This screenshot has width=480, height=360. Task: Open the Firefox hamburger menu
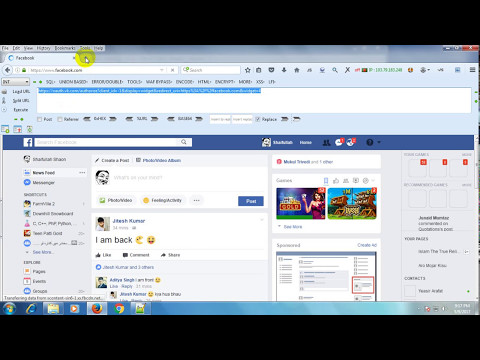(x=472, y=70)
